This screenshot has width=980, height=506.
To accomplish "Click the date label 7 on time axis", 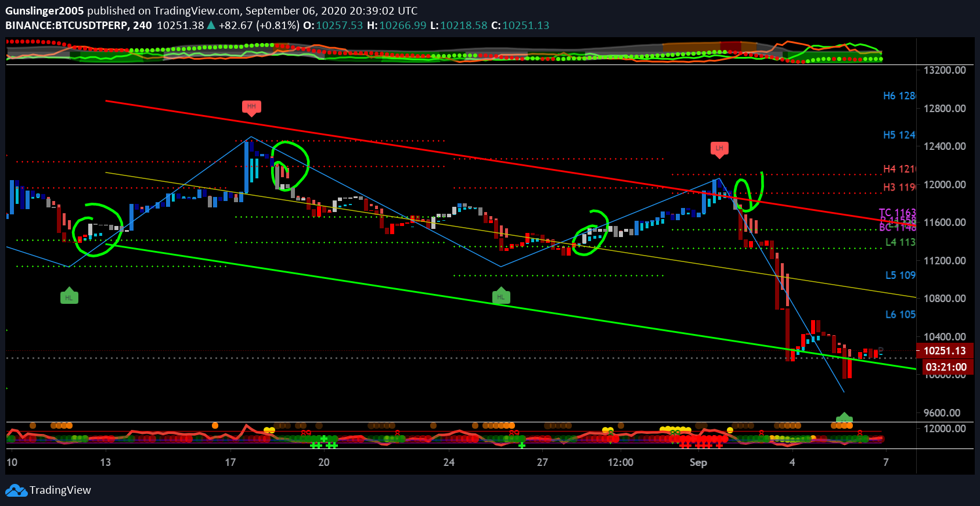I will click(x=885, y=462).
